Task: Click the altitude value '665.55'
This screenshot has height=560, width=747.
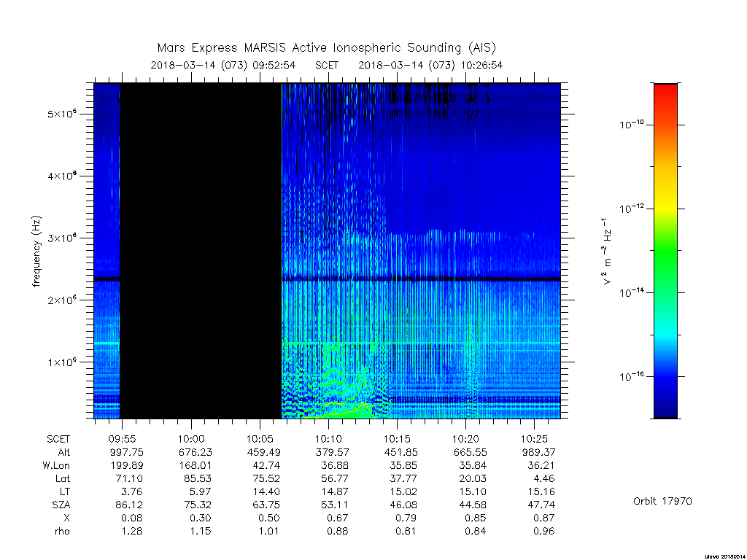Action: click(470, 452)
